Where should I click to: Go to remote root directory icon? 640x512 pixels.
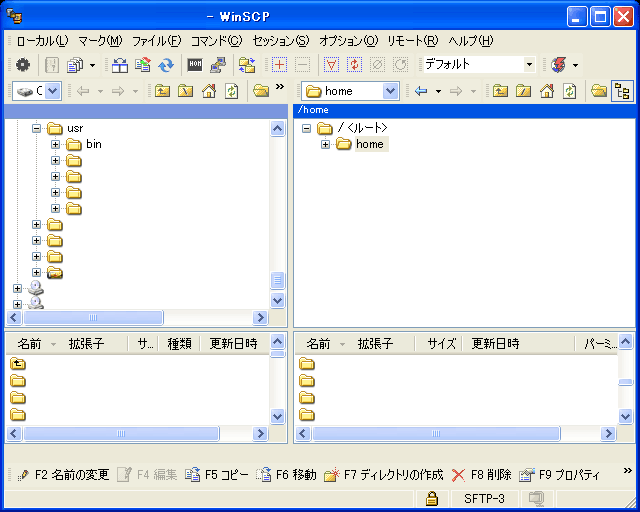[x=524, y=91]
